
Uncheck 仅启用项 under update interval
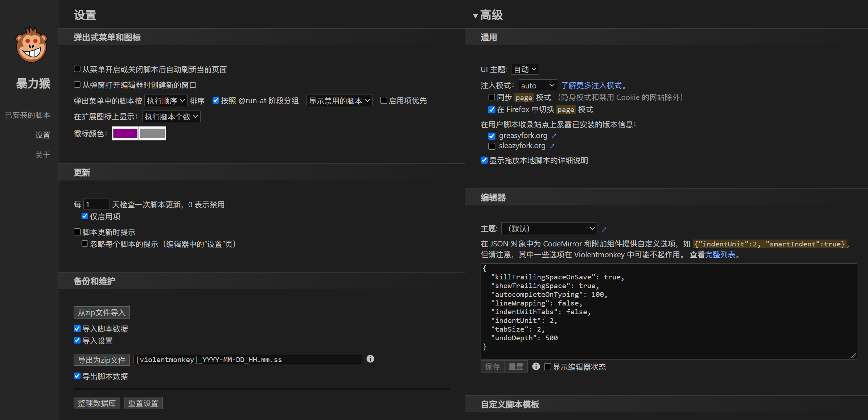point(85,216)
